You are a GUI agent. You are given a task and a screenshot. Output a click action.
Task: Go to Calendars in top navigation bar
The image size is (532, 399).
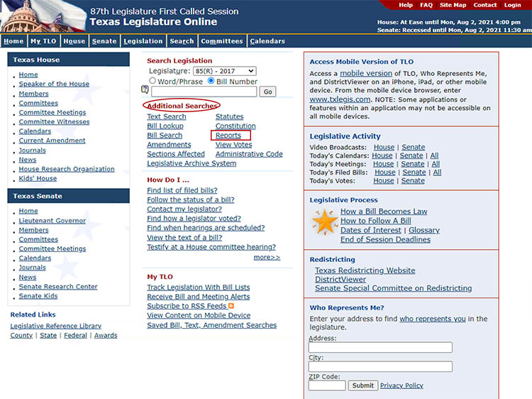click(267, 41)
